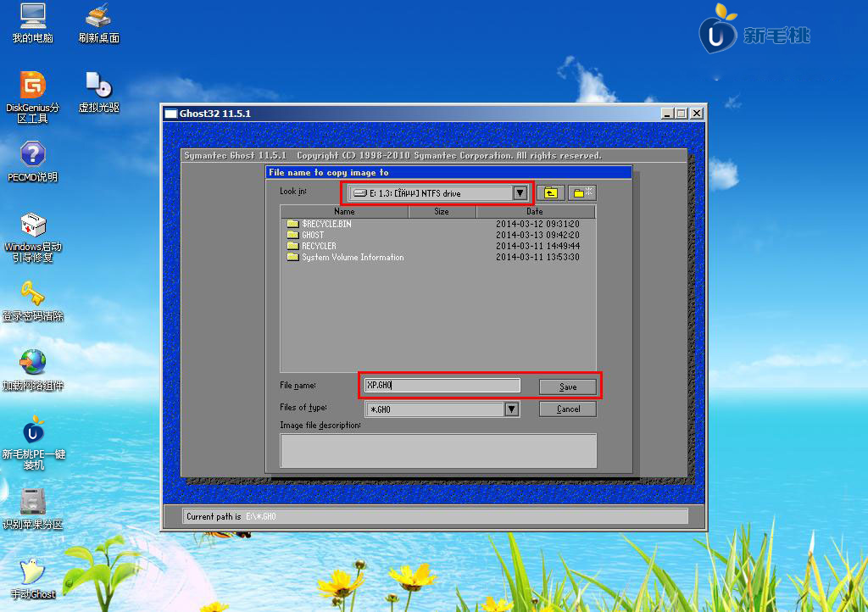The image size is (868, 612).
Task: Sort file list by Size column
Action: (x=442, y=211)
